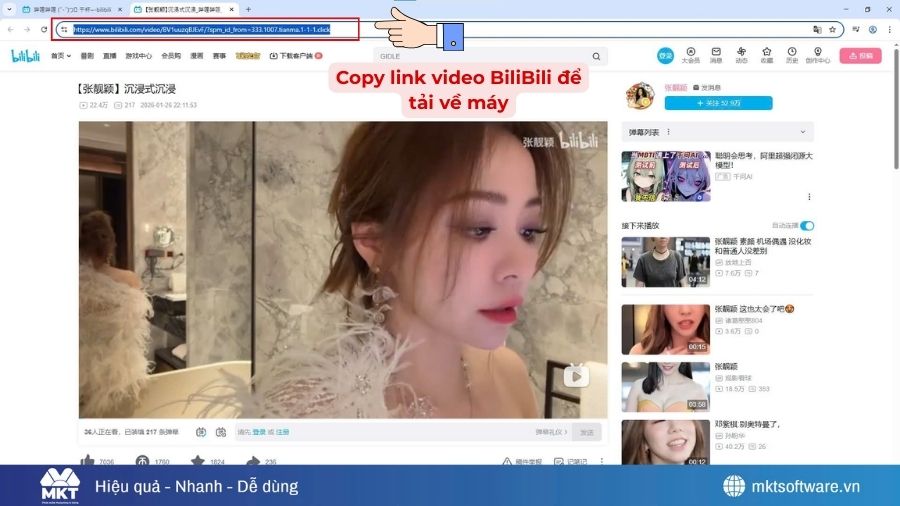Go forward in the browser

point(27,29)
